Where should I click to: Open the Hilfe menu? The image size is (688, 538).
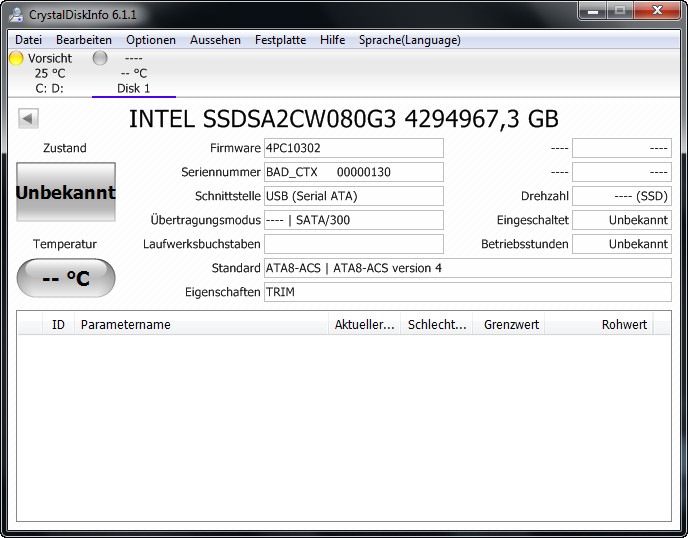click(x=332, y=40)
